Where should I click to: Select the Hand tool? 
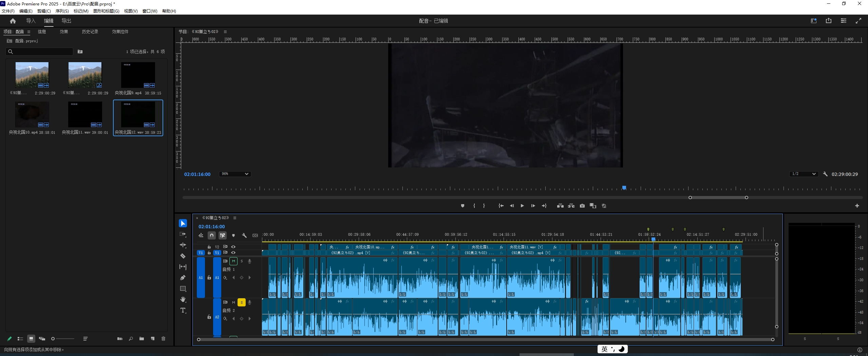[183, 299]
